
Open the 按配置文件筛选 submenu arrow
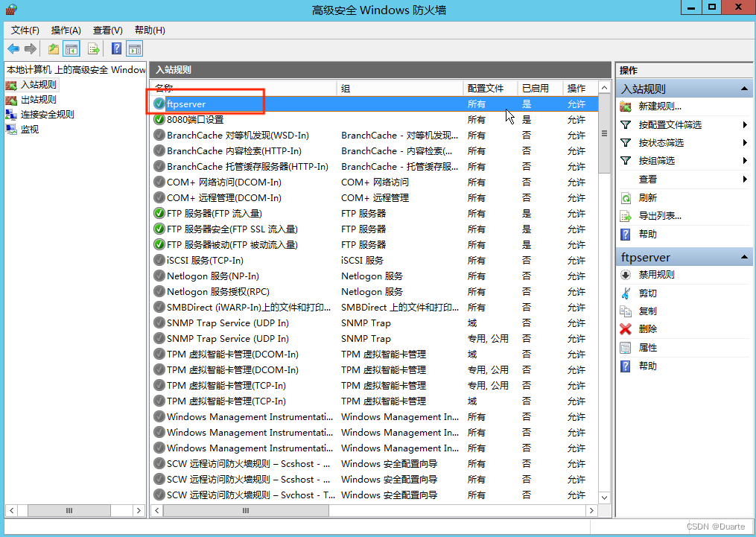(x=745, y=125)
